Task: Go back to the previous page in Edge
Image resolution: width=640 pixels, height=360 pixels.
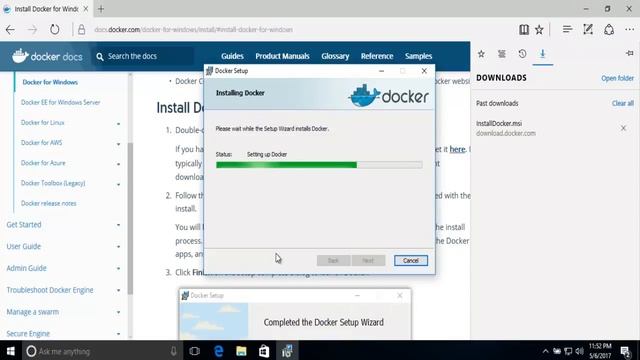Action: pos(10,30)
